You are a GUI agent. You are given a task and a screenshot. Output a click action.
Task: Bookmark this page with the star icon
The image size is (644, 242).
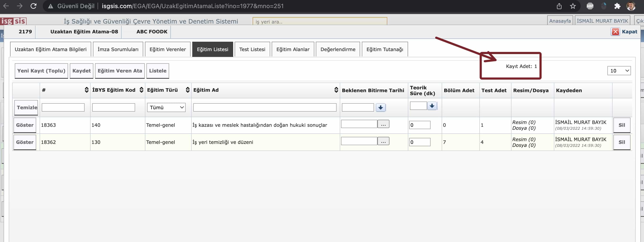coord(573,6)
